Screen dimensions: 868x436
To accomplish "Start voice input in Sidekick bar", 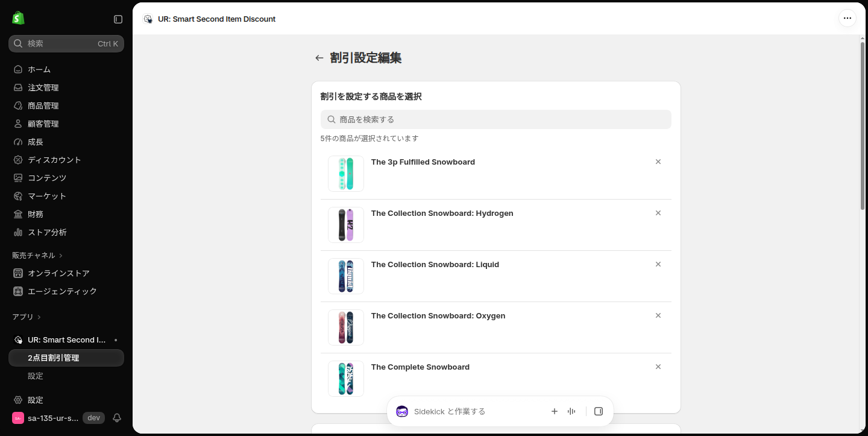I will [571, 411].
